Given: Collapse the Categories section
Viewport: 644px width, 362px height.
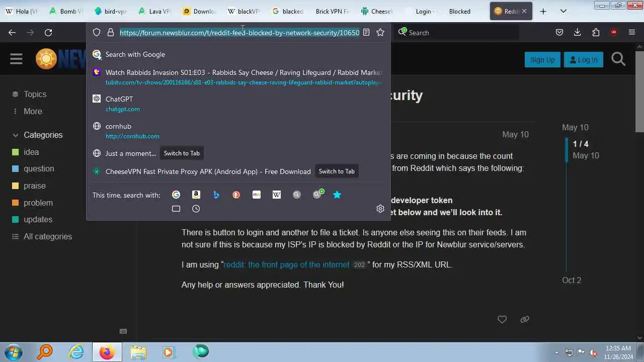Looking at the screenshot, I should click(38, 135).
